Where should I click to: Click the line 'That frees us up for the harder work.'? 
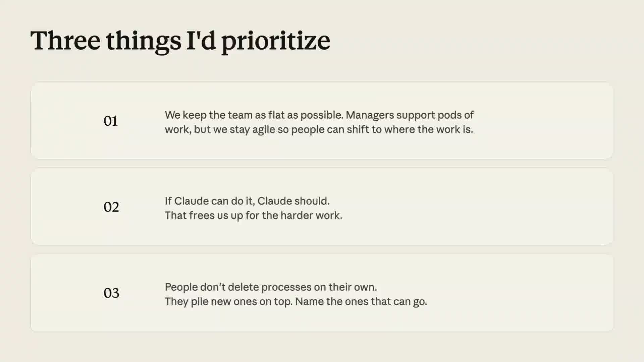click(x=253, y=215)
